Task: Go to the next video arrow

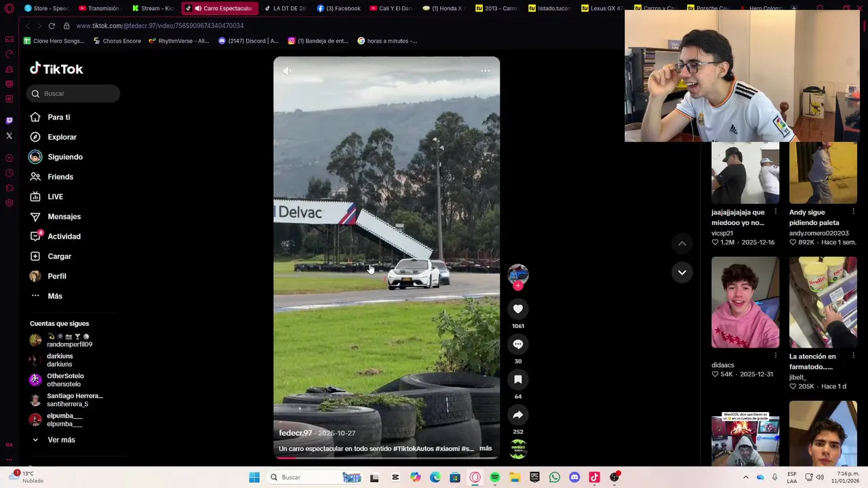Action: [x=682, y=272]
